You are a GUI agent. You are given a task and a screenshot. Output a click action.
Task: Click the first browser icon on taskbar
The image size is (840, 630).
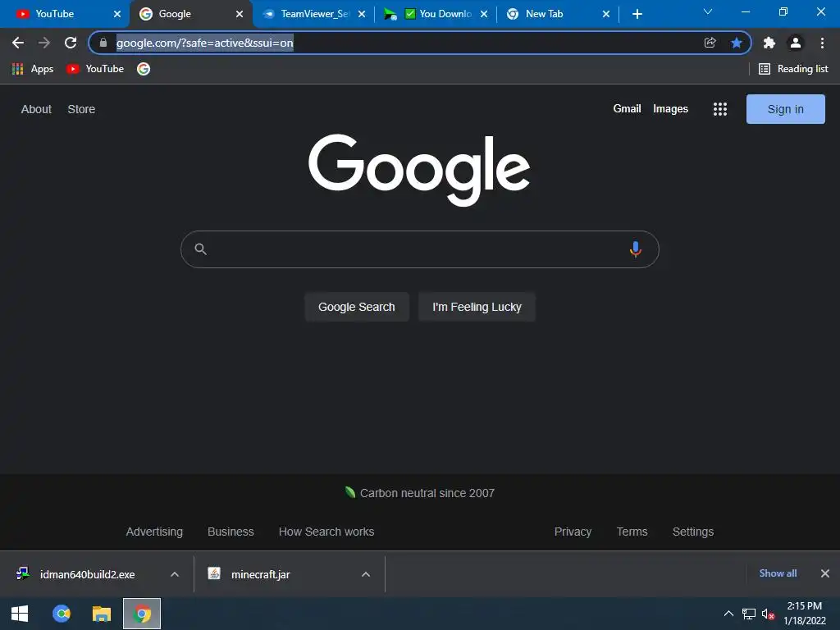pos(61,614)
